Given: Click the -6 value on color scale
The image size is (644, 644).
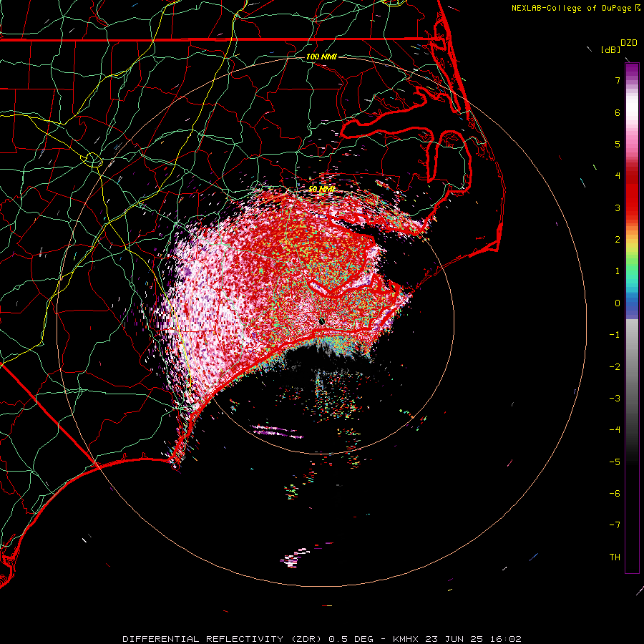Looking at the screenshot, I should tap(615, 494).
